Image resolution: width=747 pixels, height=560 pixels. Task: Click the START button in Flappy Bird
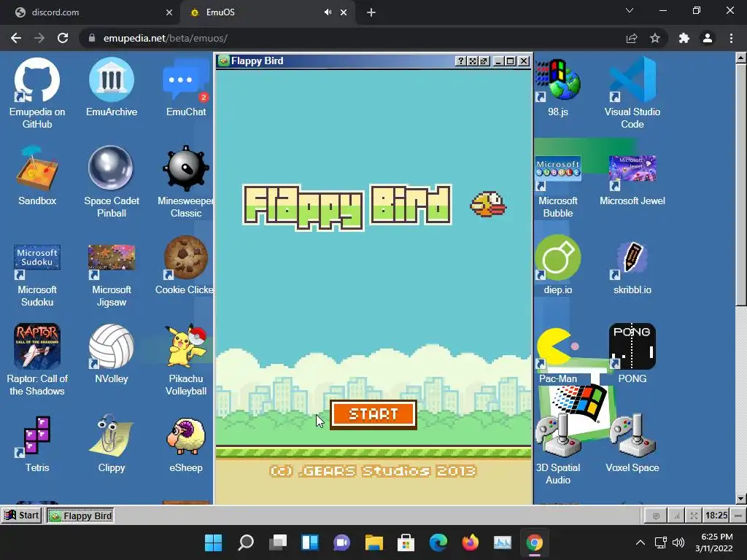point(373,414)
